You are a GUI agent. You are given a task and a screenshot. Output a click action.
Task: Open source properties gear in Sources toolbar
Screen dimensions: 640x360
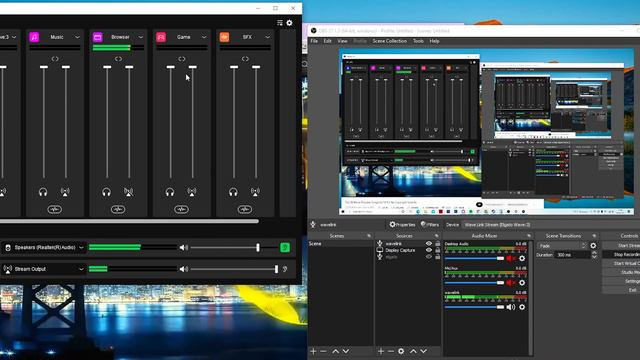pos(401,351)
